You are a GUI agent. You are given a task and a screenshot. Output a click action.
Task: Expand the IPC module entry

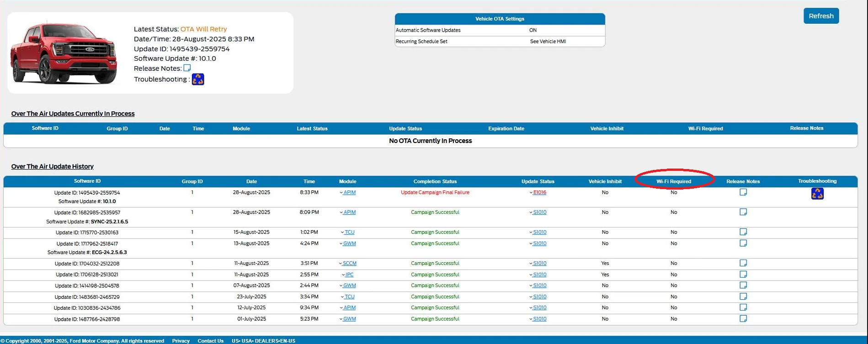click(348, 275)
